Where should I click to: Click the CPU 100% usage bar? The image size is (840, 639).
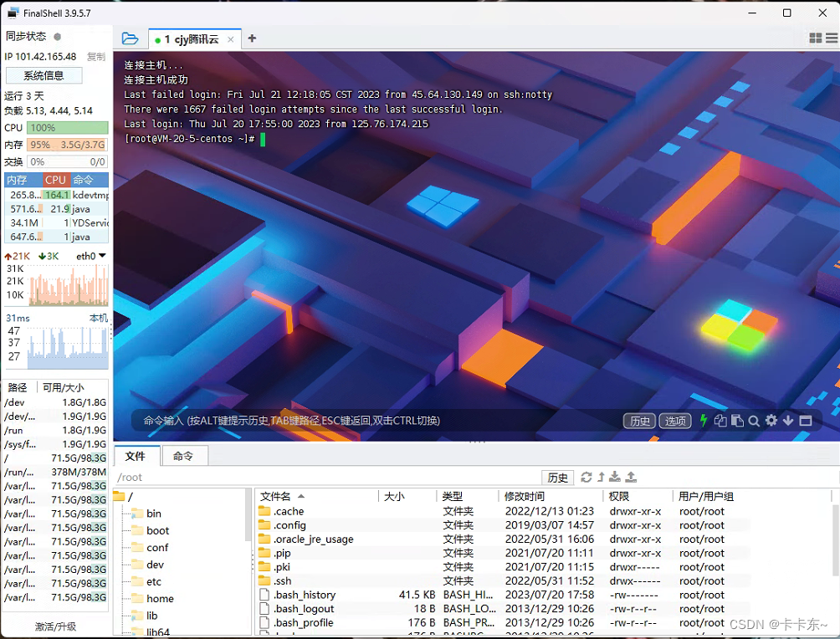[x=68, y=127]
